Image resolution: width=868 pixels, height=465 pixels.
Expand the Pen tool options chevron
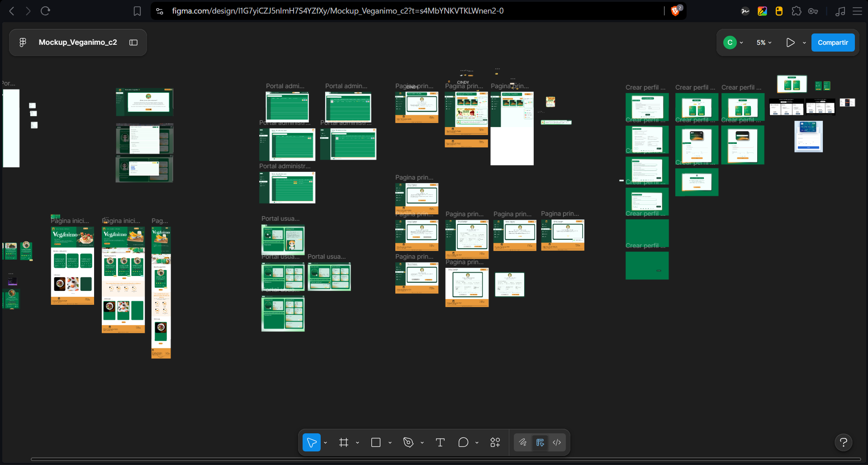pos(422,443)
